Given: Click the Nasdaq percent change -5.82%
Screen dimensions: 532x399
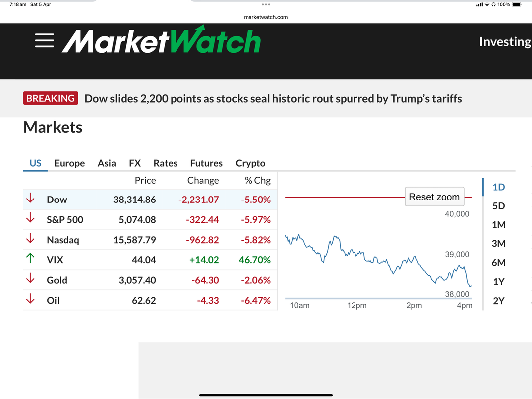Looking at the screenshot, I should pyautogui.click(x=256, y=240).
